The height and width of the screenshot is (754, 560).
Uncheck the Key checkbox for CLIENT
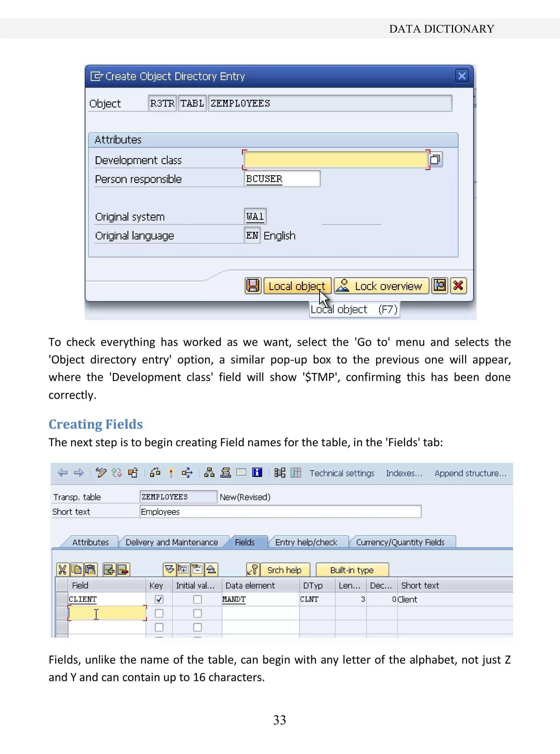click(159, 599)
